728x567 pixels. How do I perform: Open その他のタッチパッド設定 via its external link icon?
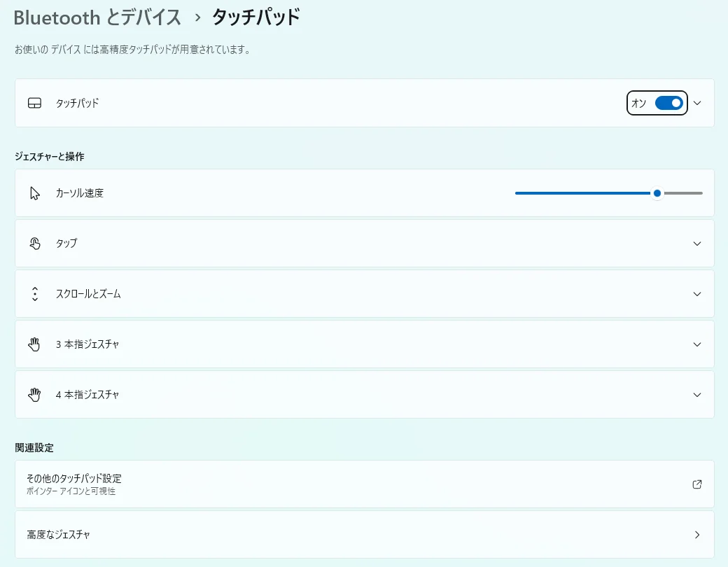(697, 484)
